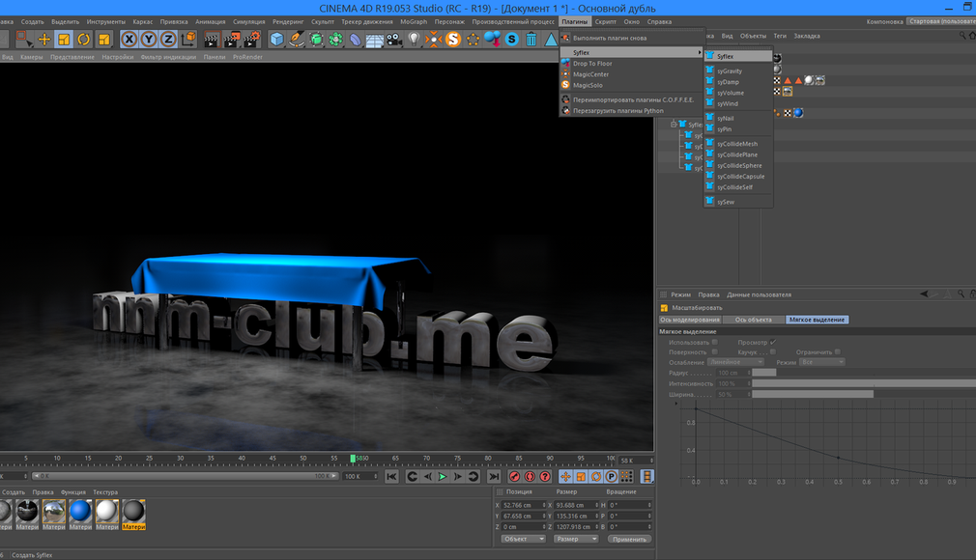The width and height of the screenshot is (976, 560).
Task: Enable the Ограничить checkbox
Action: point(837,351)
